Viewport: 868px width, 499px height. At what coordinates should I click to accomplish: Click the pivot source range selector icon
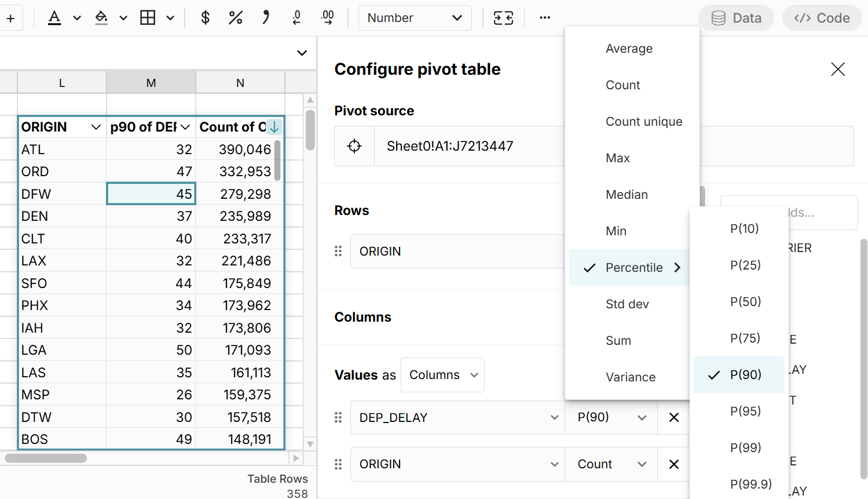(354, 146)
